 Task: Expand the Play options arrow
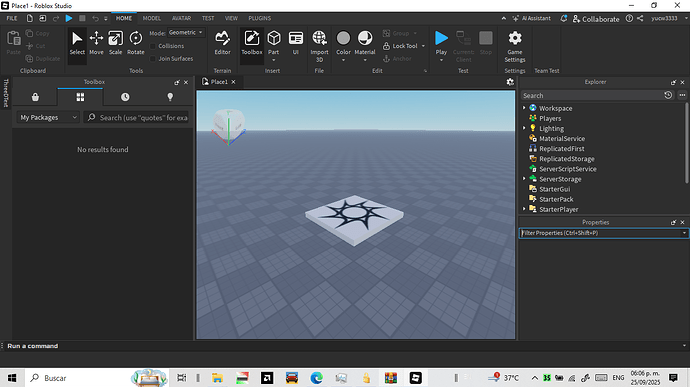pyautogui.click(x=441, y=60)
